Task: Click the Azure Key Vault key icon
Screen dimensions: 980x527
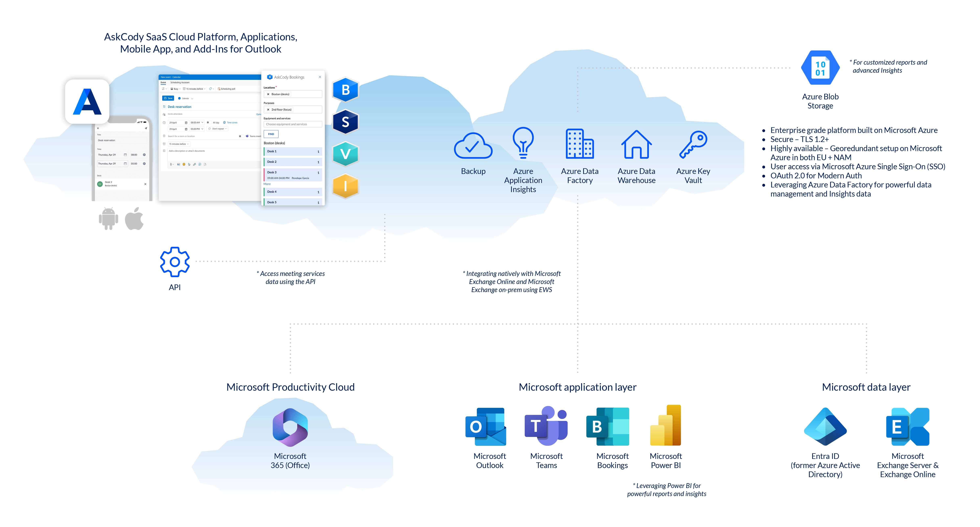Action: click(693, 144)
